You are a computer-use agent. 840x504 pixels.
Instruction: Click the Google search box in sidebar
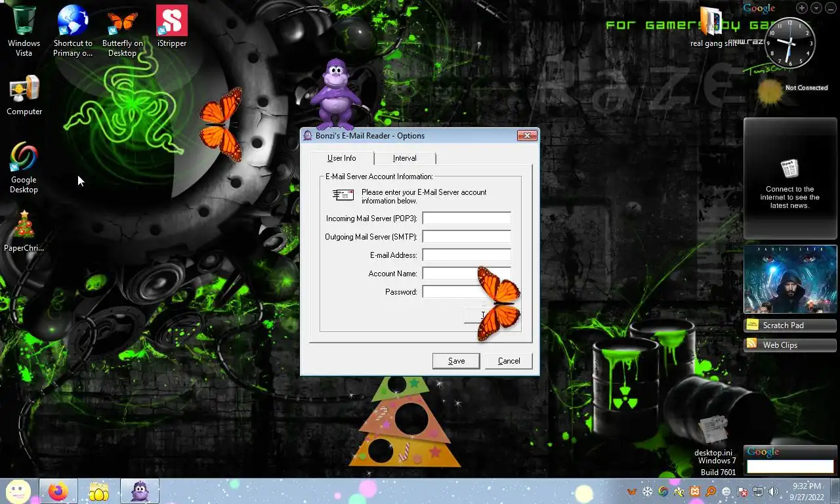(x=790, y=467)
